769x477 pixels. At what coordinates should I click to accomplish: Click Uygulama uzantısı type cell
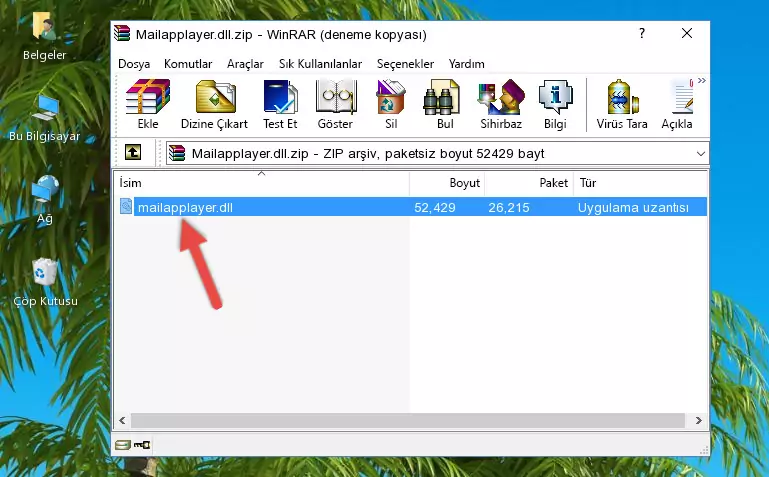point(633,207)
